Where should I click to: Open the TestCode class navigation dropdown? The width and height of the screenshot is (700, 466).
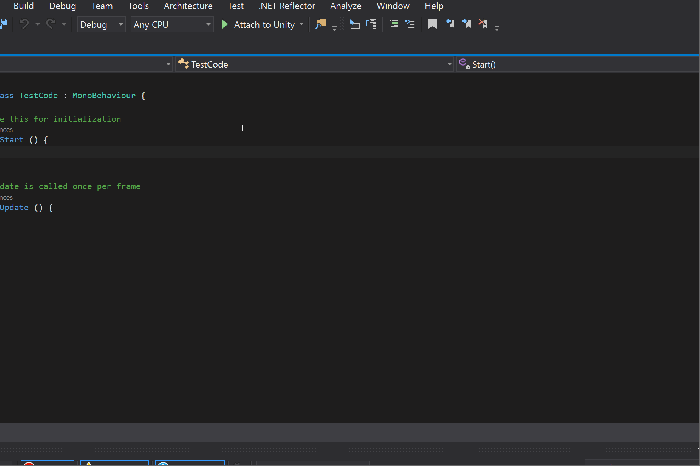[315, 65]
